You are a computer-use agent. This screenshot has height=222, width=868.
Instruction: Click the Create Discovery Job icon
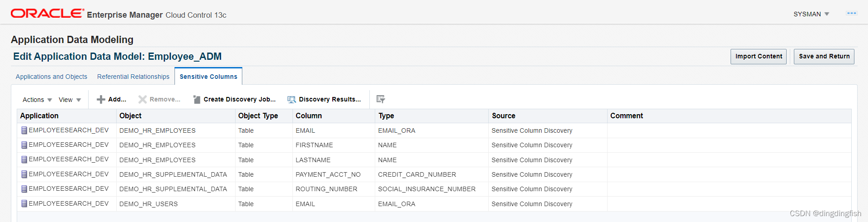197,99
